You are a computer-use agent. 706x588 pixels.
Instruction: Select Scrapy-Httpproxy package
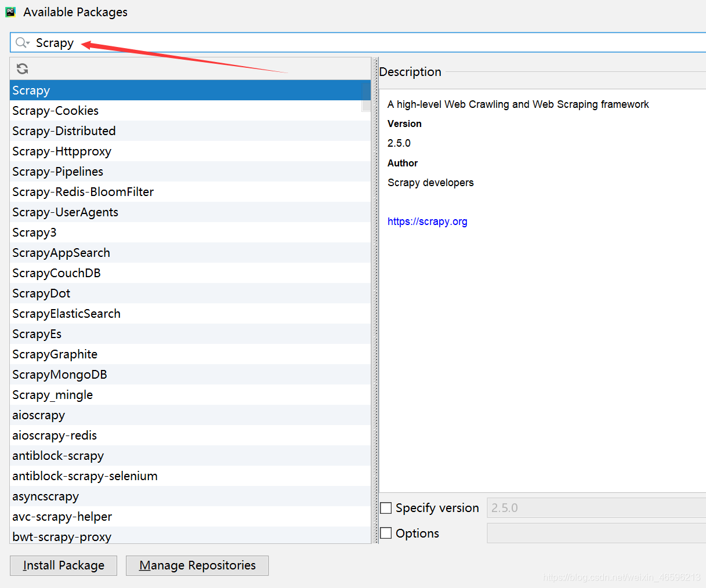pyautogui.click(x=190, y=151)
